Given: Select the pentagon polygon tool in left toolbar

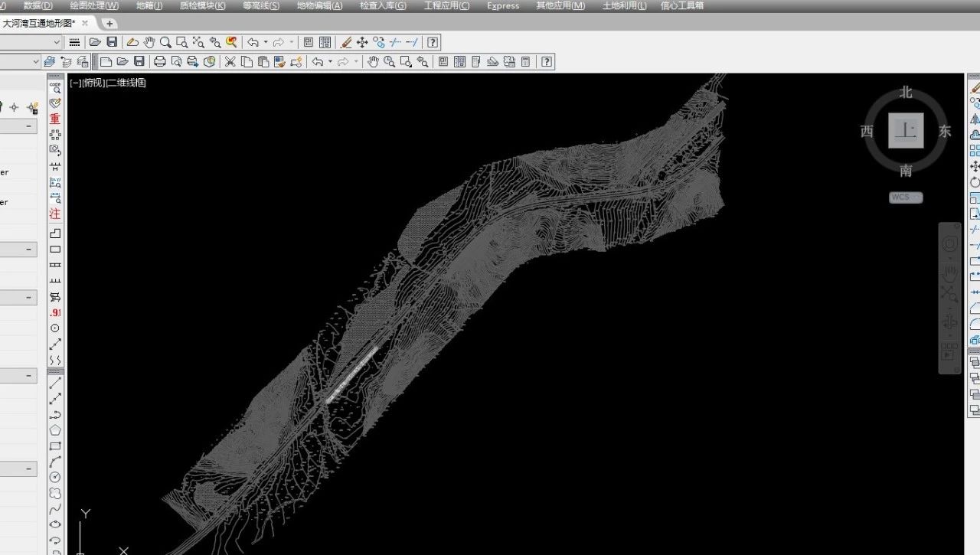Looking at the screenshot, I should pos(55,430).
